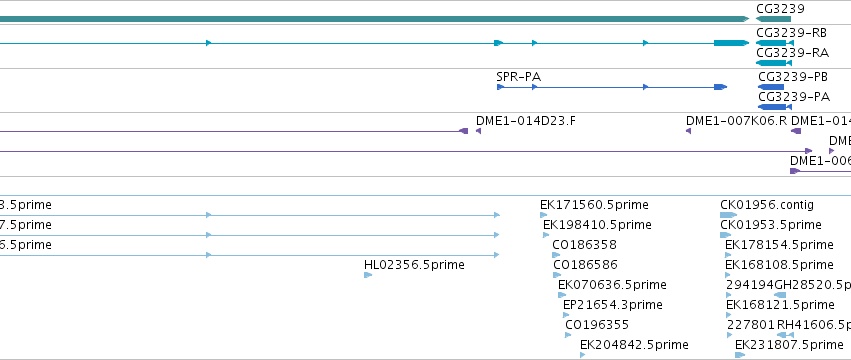Click the CG3239-PB protein glyph
The width and height of the screenshot is (851, 360).
[x=771, y=87]
